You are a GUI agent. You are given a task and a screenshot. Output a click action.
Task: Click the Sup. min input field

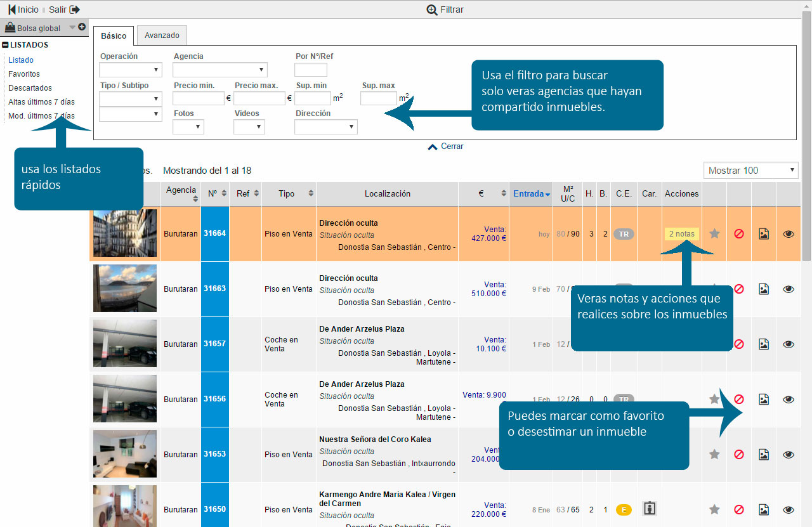[313, 98]
